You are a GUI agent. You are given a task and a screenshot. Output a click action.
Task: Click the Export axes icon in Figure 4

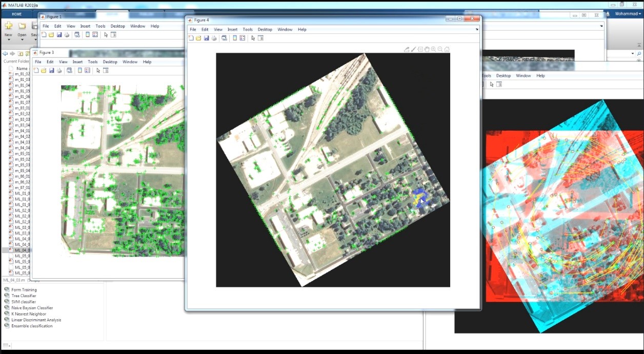(x=407, y=50)
